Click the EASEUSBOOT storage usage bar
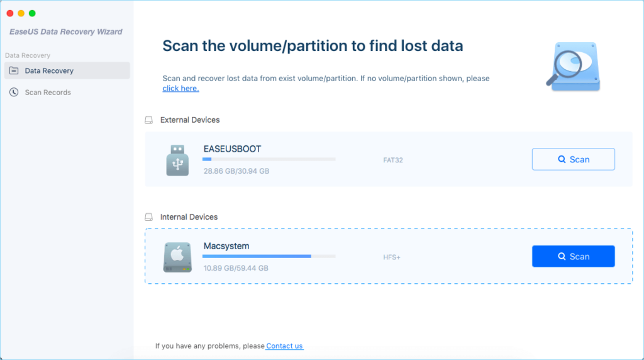Image resolution: width=644 pixels, height=360 pixels. pos(269,159)
